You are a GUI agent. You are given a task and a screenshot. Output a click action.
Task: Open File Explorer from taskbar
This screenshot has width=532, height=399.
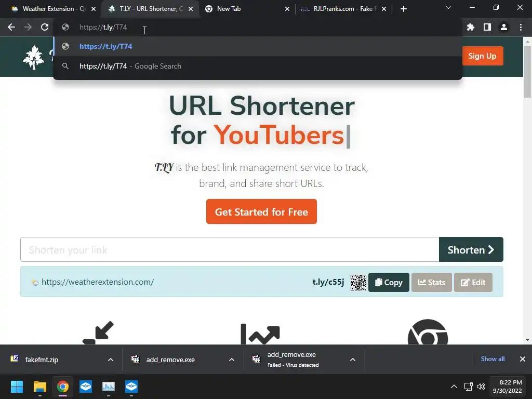39,387
